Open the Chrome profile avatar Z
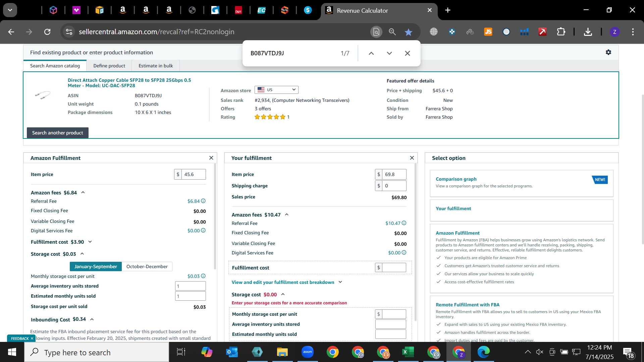The width and height of the screenshot is (644, 362). pyautogui.click(x=615, y=32)
